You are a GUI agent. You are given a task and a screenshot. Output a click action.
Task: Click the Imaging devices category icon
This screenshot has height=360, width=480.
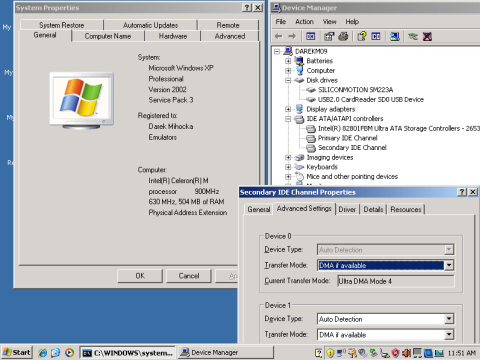point(299,157)
